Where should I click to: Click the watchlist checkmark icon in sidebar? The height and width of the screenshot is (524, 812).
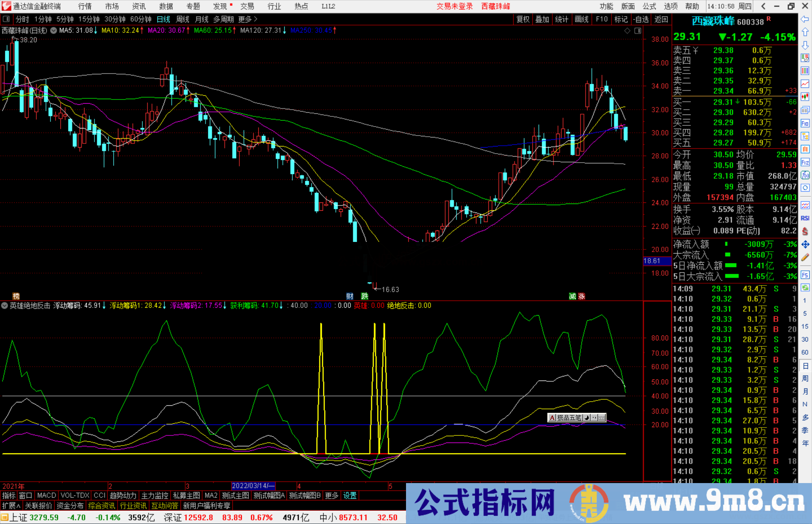click(x=805, y=58)
